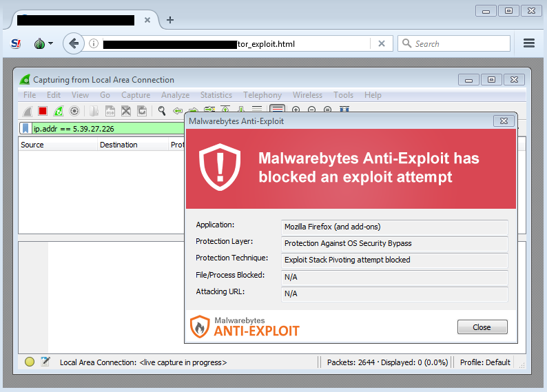Open the Telephony menu
The image size is (547, 392).
[262, 95]
